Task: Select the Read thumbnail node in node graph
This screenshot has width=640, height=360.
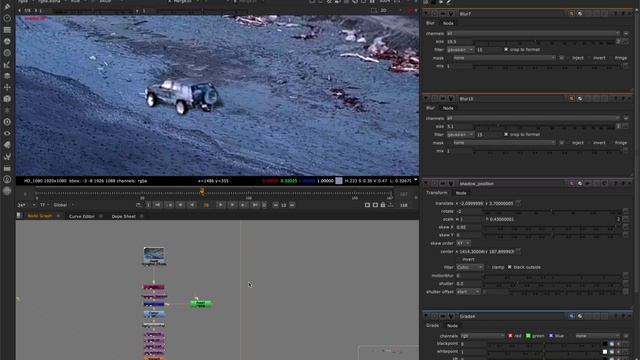Action: (154, 256)
